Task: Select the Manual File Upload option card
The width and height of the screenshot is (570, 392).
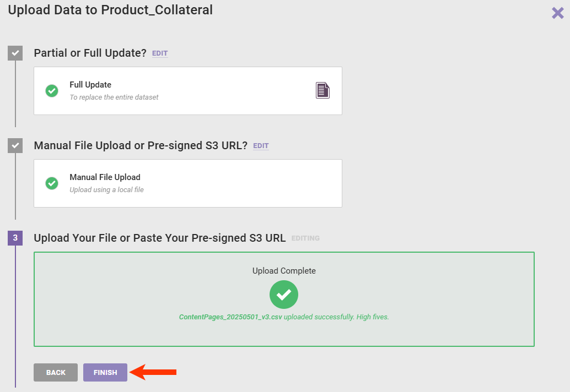Action: point(187,183)
